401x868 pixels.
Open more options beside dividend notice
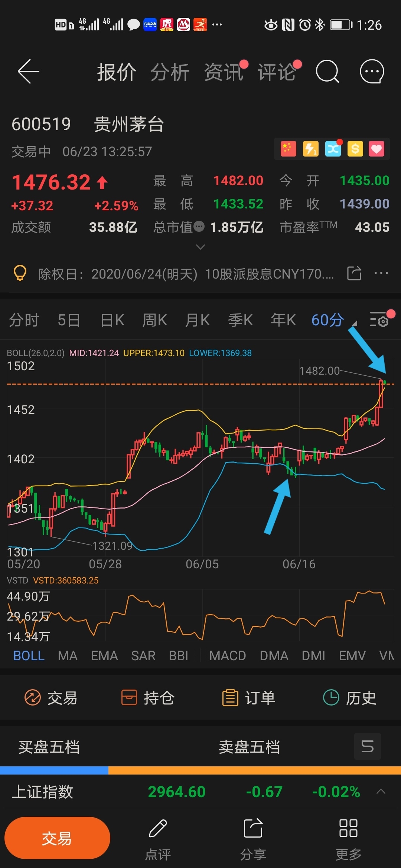pos(381,273)
